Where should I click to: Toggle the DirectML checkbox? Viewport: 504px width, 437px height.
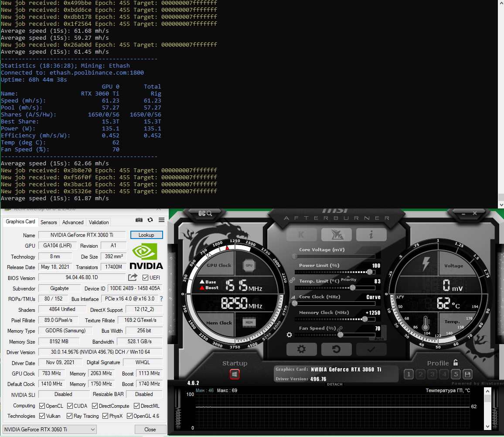tap(136, 406)
